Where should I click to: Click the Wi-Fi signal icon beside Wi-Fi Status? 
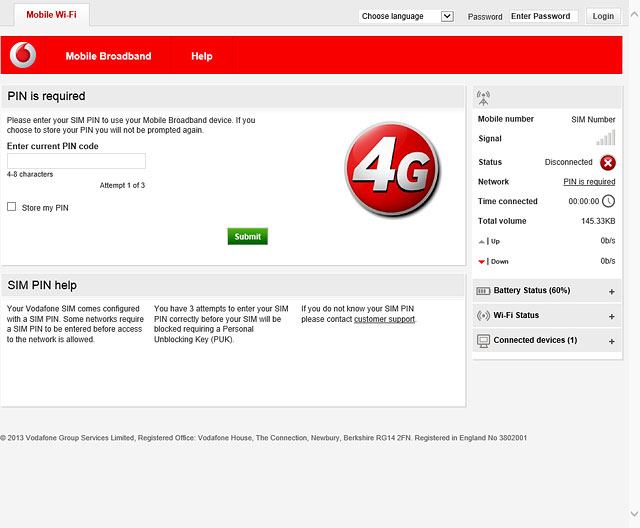point(483,315)
